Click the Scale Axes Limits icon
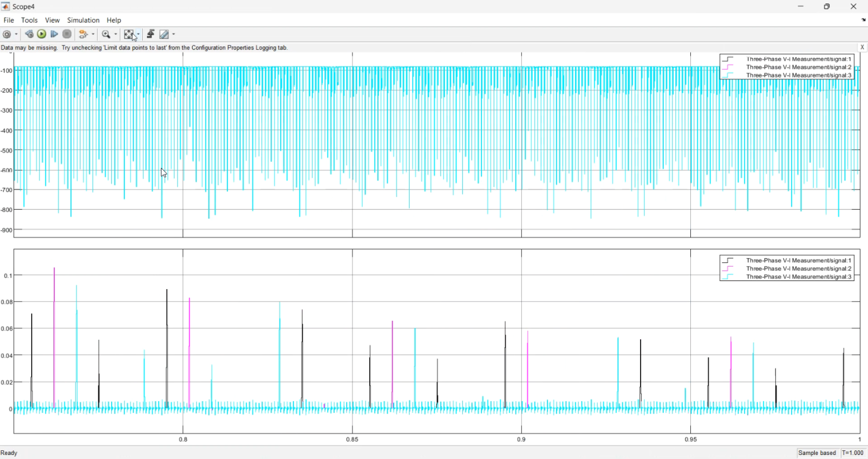868x459 pixels. tap(129, 35)
